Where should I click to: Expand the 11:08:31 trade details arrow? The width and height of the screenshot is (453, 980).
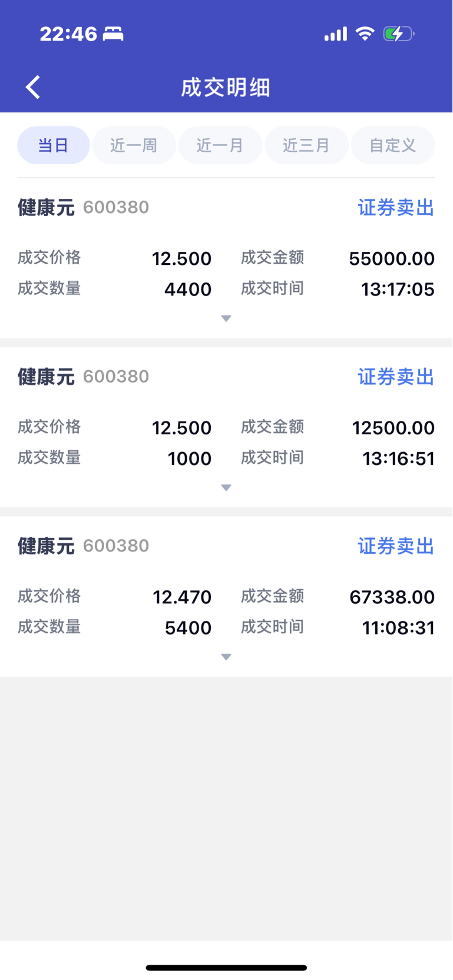226,657
